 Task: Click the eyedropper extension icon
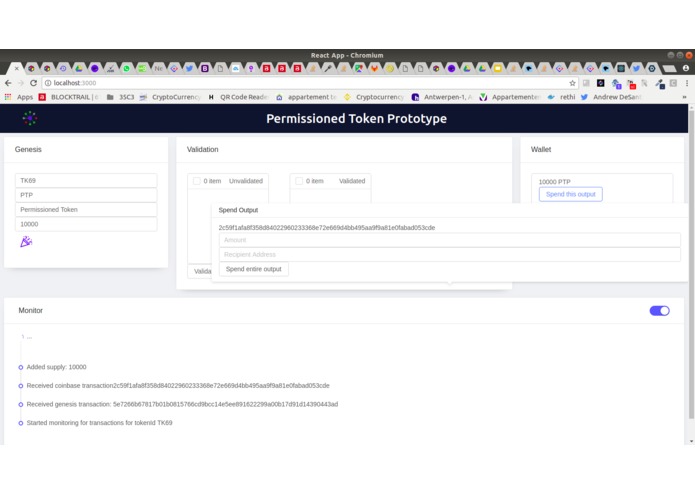click(x=660, y=83)
